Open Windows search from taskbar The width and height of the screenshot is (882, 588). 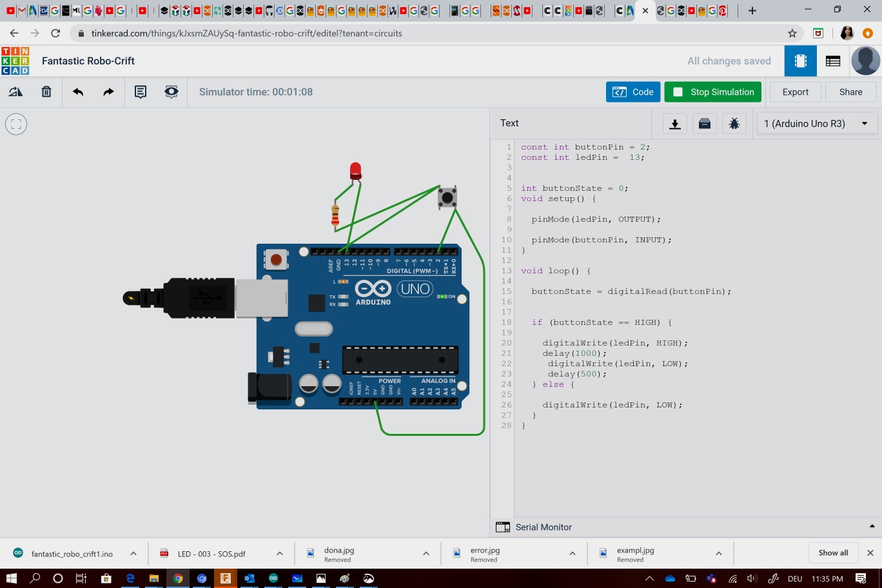(35, 578)
